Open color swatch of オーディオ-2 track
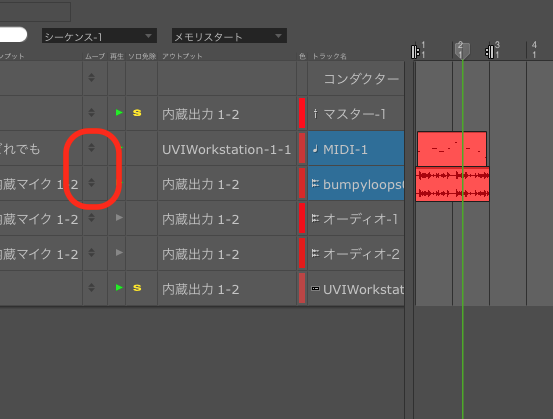Image resolution: width=553 pixels, height=419 pixels. click(302, 253)
